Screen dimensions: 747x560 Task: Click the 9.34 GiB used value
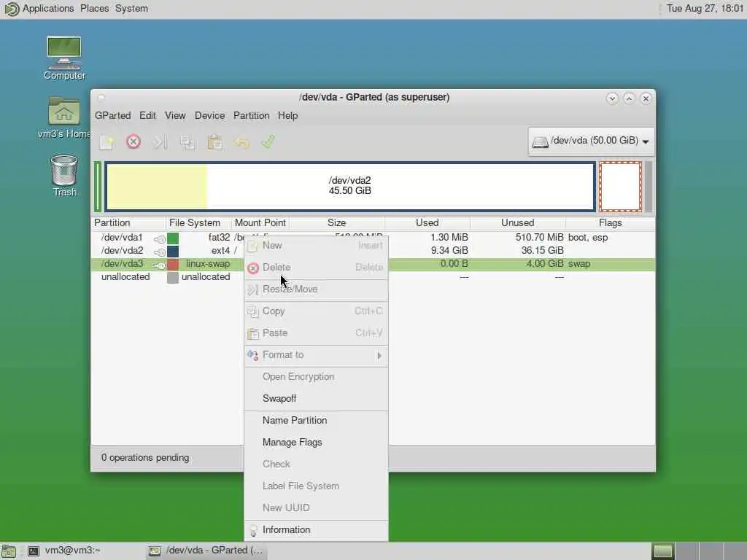tap(449, 251)
